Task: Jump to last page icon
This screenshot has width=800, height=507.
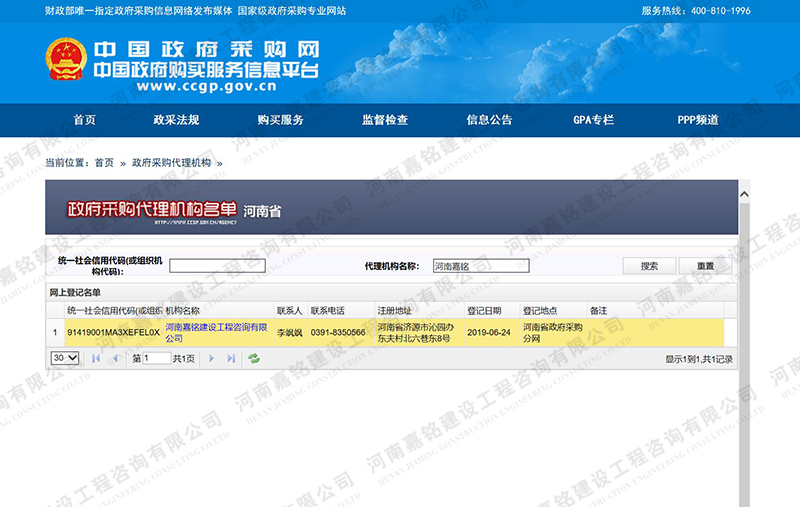Action: pyautogui.click(x=231, y=359)
